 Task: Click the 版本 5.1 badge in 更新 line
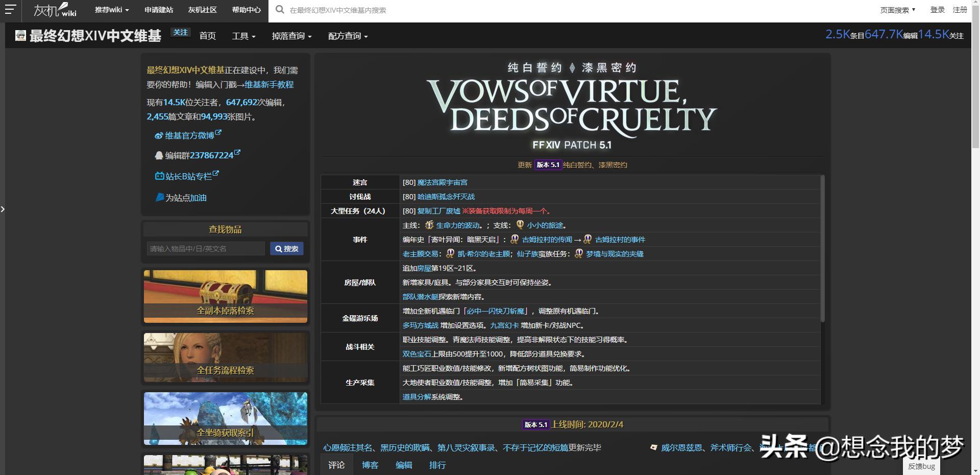[548, 165]
